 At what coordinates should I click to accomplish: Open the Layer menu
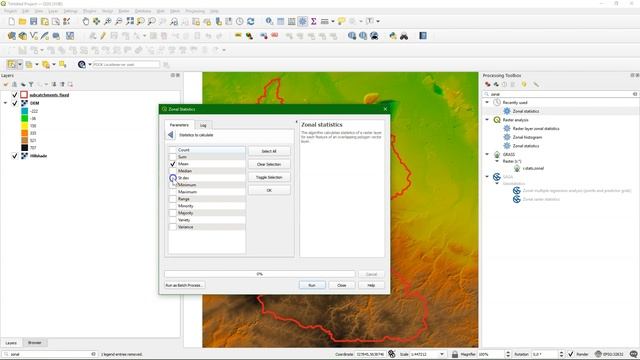pyautogui.click(x=53, y=11)
